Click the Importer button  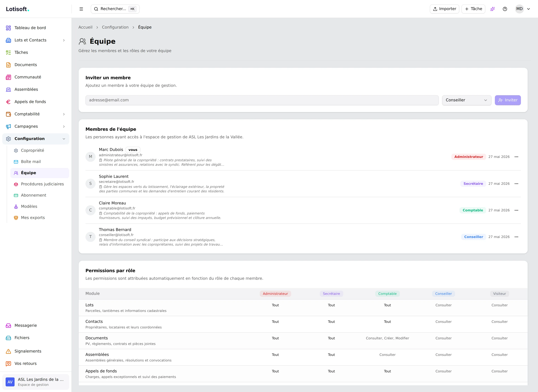click(x=444, y=9)
